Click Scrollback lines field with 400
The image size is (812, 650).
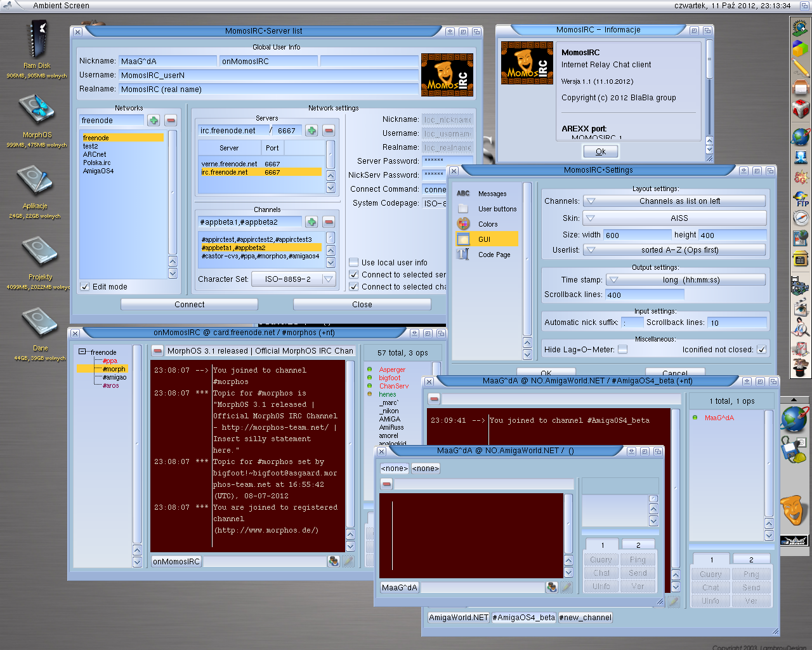(644, 295)
